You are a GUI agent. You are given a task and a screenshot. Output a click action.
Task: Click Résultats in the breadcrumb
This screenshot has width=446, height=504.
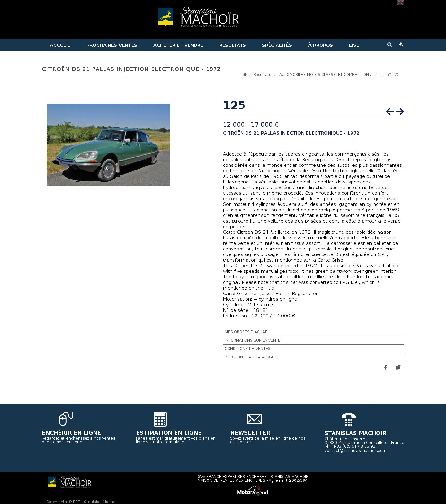[262, 75]
